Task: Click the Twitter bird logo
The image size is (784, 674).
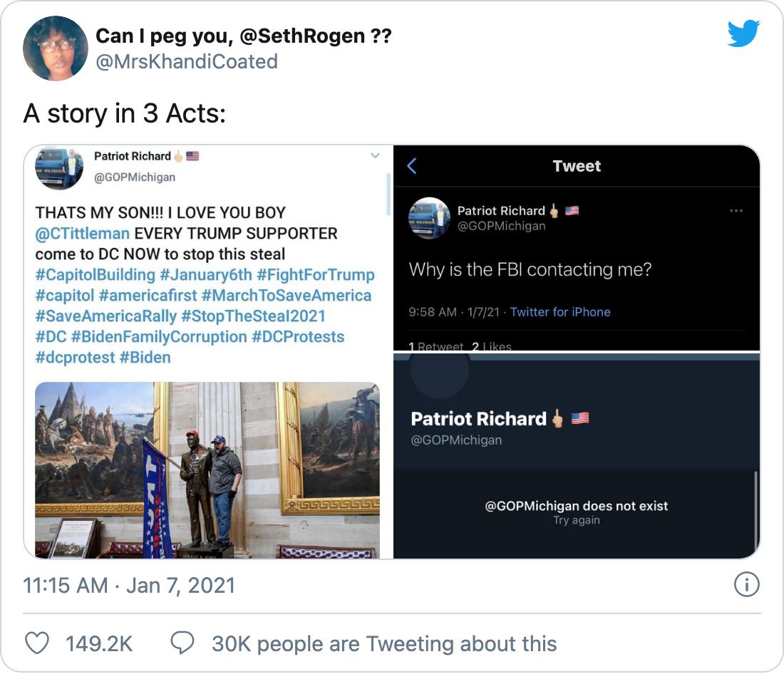Action: click(x=743, y=33)
